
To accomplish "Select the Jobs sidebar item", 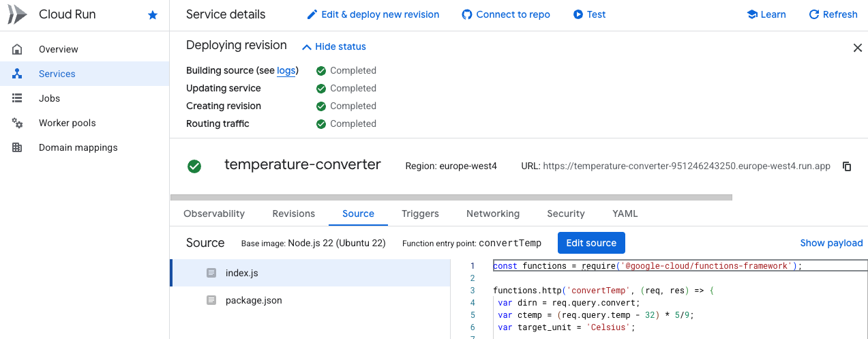I will pyautogui.click(x=49, y=98).
